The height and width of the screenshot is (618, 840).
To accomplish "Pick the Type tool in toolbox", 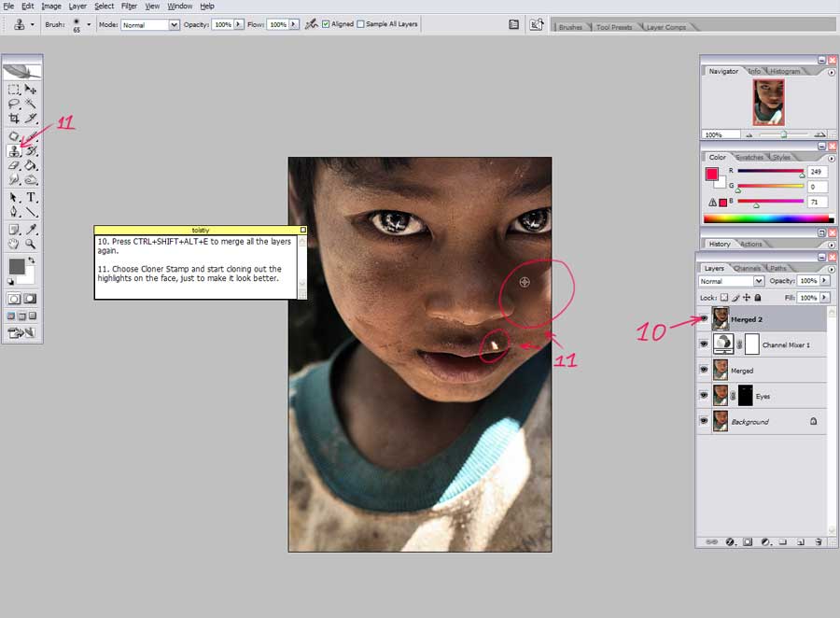I will tap(31, 198).
